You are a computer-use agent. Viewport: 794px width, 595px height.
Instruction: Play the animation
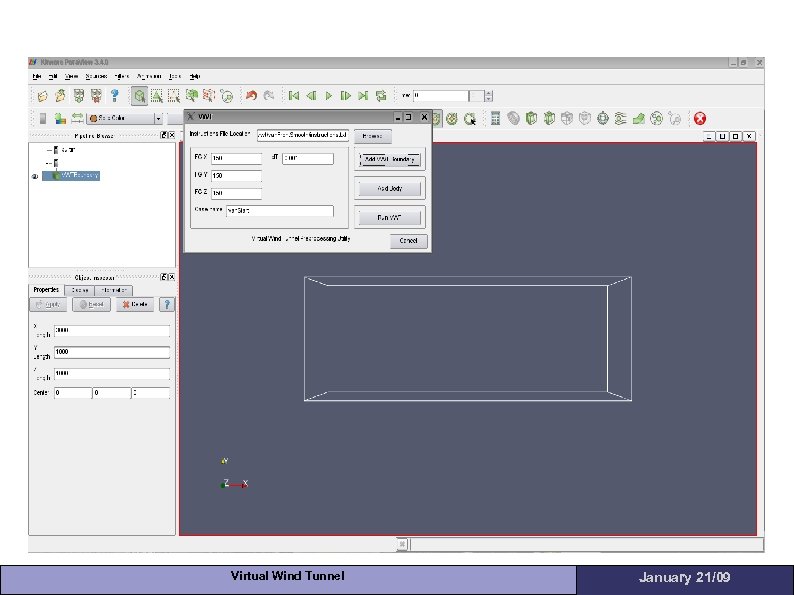(329, 95)
